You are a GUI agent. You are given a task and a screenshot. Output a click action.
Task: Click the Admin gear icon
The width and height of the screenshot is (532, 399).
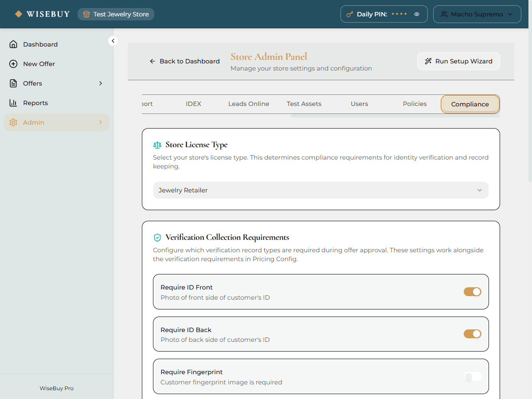pos(14,122)
